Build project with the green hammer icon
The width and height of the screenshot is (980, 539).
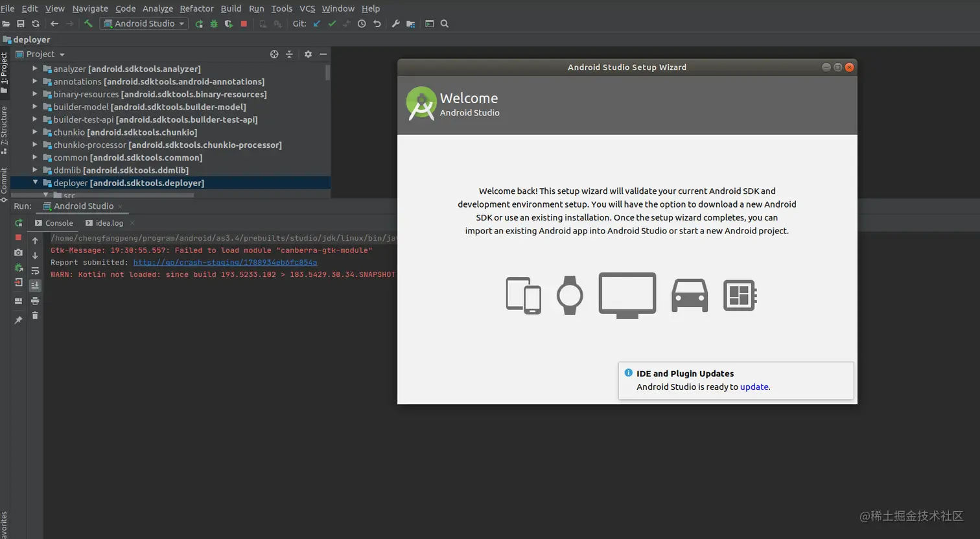88,24
